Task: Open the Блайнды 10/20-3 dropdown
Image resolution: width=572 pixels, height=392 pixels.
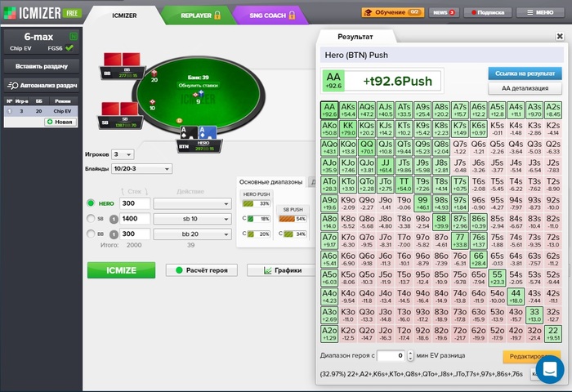Action: tap(141, 169)
